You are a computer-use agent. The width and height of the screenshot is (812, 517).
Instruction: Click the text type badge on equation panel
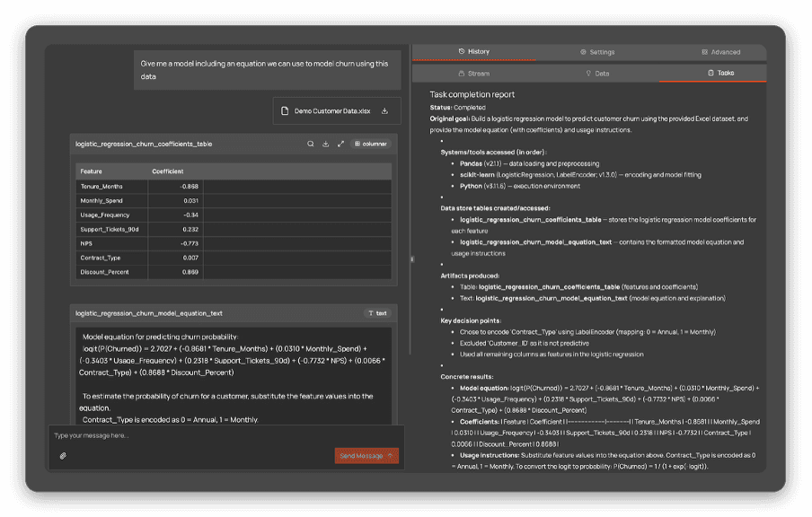point(377,313)
